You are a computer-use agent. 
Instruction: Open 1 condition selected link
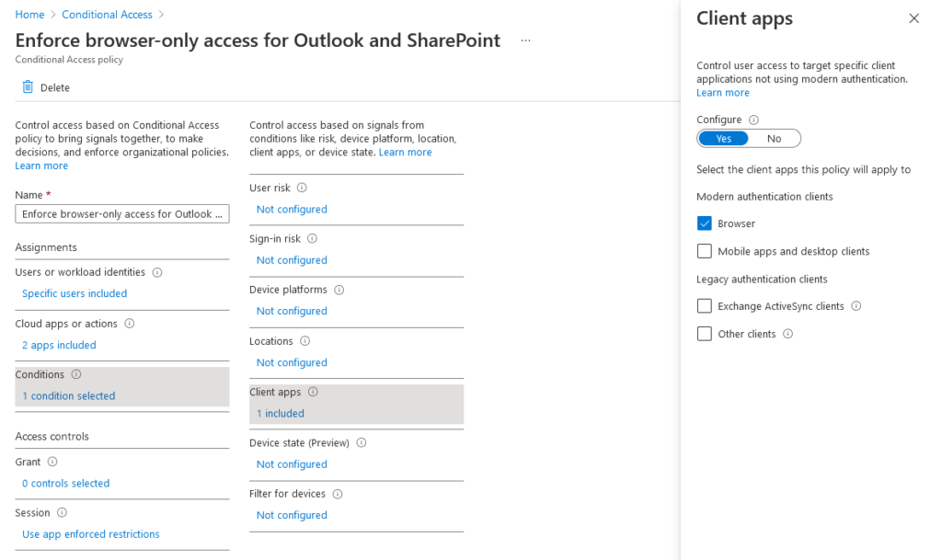click(68, 396)
